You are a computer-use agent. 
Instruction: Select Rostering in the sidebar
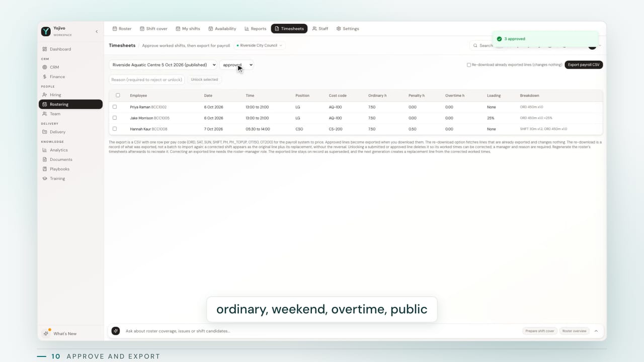(x=70, y=105)
